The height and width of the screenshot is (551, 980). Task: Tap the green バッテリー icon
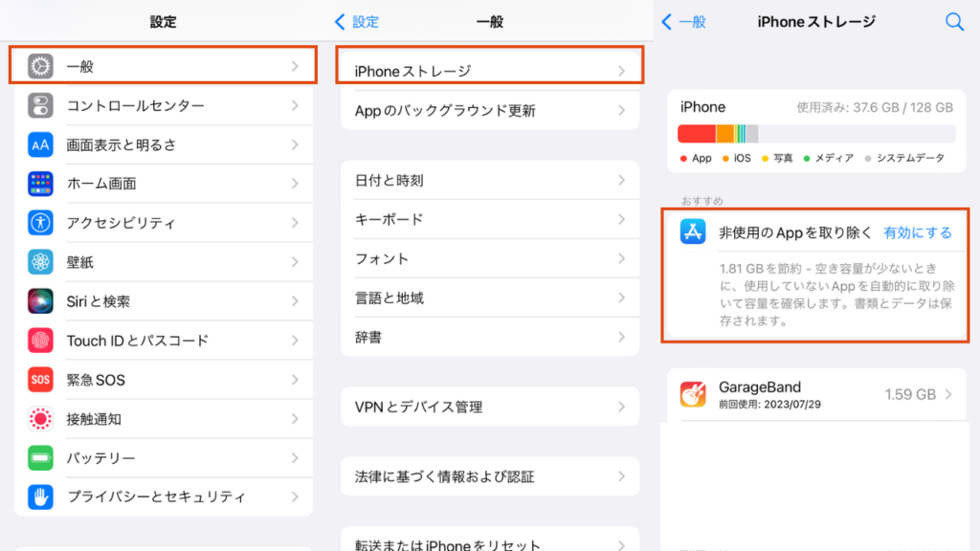click(x=40, y=458)
